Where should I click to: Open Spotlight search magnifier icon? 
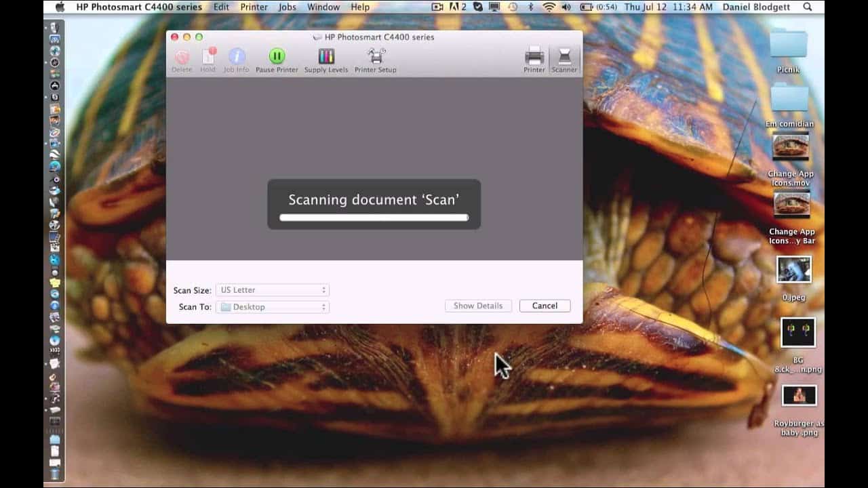click(x=807, y=7)
